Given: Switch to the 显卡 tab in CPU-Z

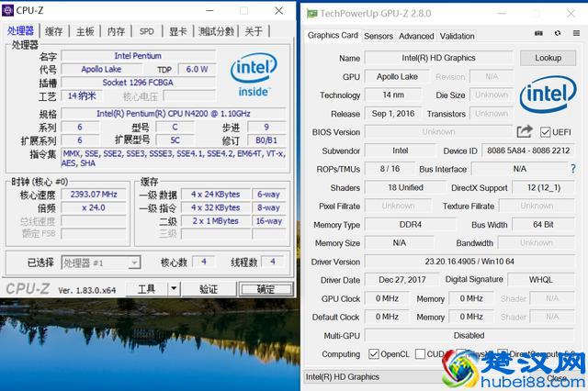Looking at the screenshot, I should 177,31.
